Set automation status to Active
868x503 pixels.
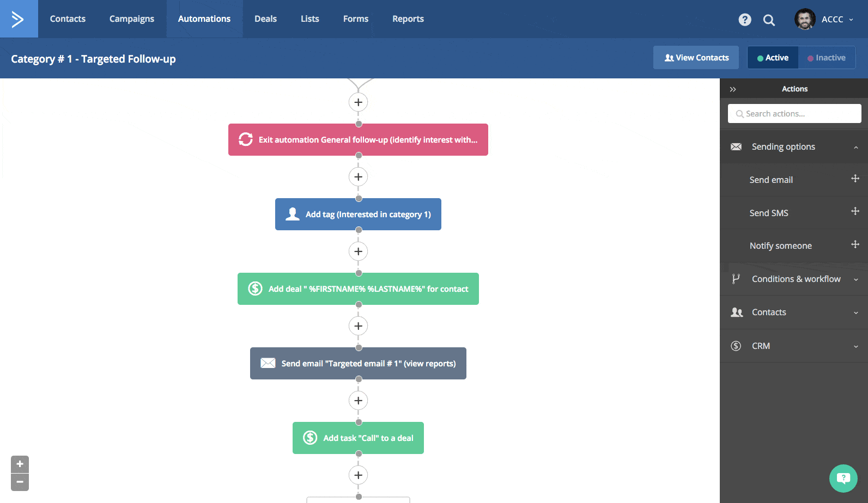click(x=773, y=58)
